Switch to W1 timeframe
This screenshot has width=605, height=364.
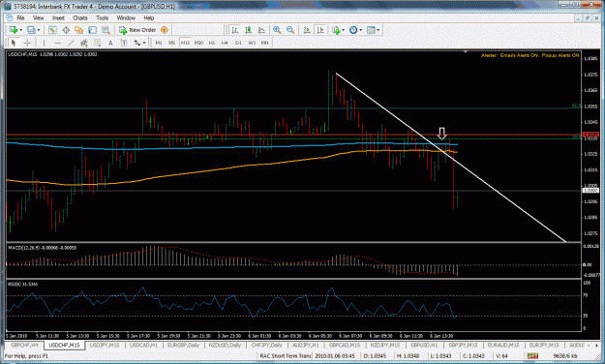point(252,43)
